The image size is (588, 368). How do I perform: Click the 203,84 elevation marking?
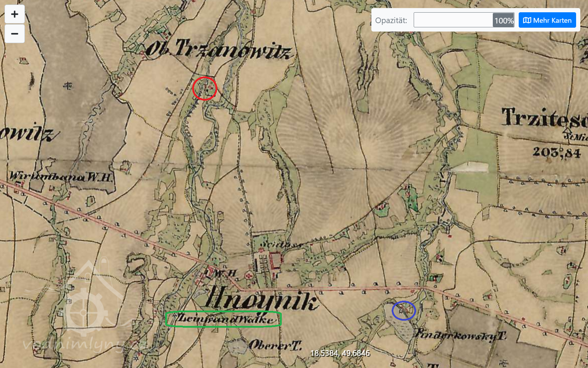click(x=556, y=152)
